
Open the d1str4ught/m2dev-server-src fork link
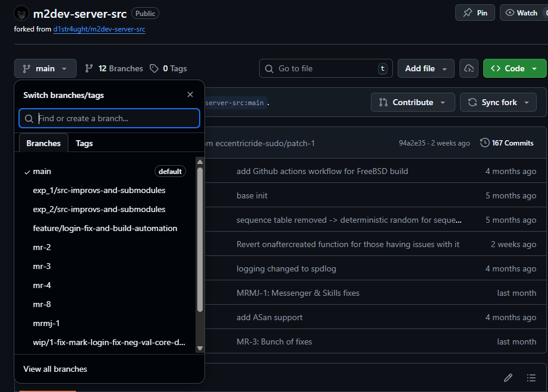(99, 29)
